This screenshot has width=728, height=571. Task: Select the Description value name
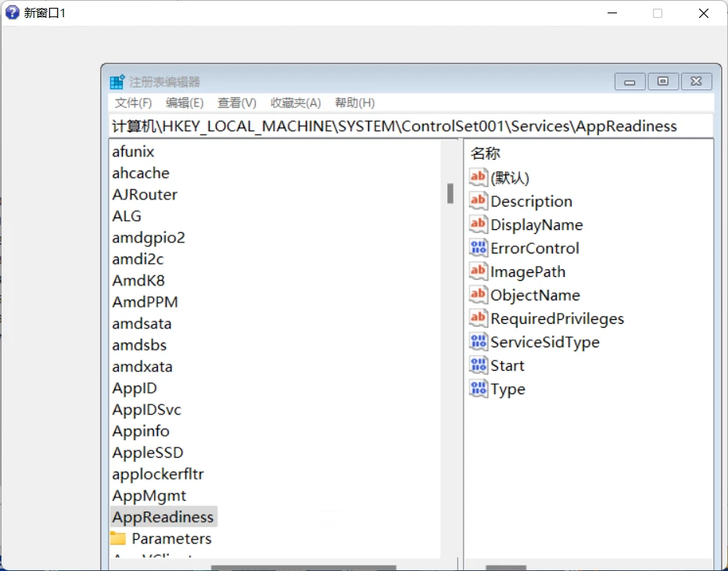(531, 202)
